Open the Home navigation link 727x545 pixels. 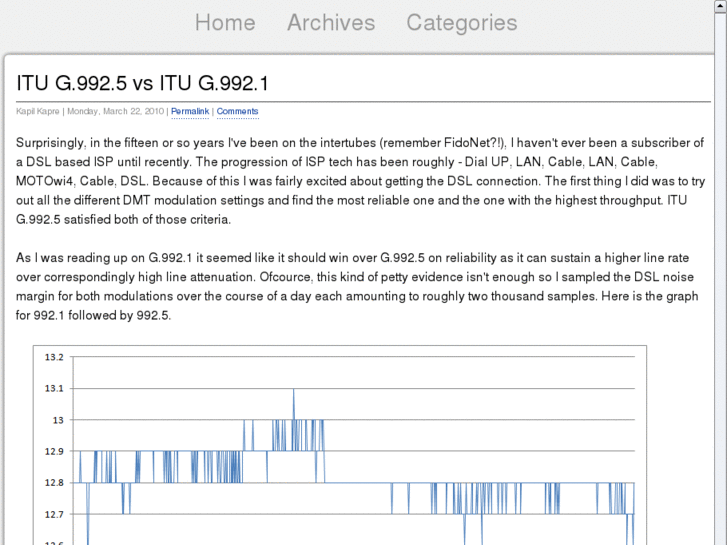click(x=225, y=23)
